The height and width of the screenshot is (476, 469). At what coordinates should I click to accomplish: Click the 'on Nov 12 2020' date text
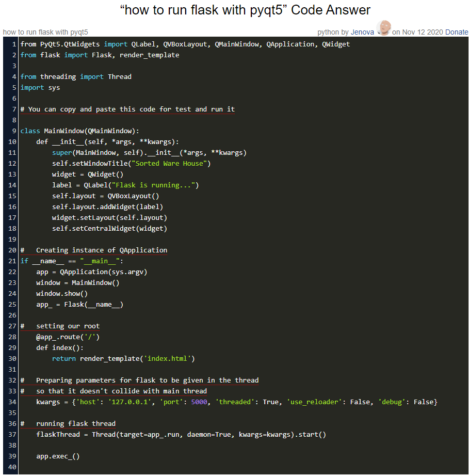[x=417, y=32]
